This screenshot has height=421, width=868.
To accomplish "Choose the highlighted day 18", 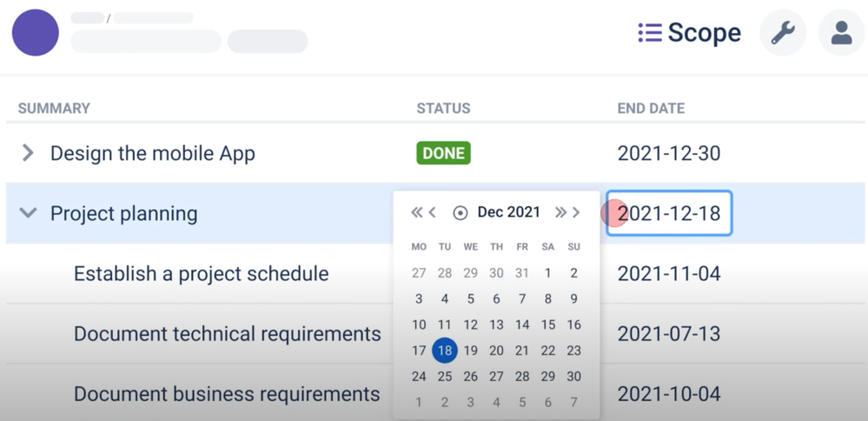I will 445,351.
